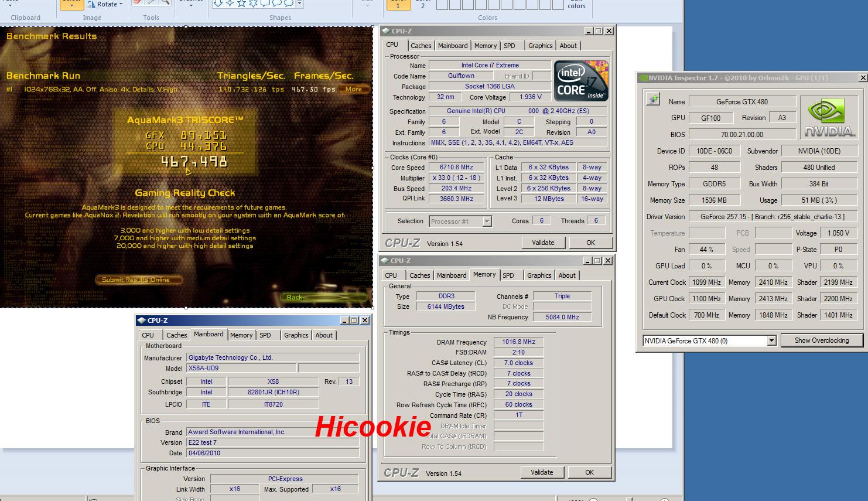Click the CPU-Z title icon of Memory window
The height and width of the screenshot is (501, 868).
click(x=385, y=261)
